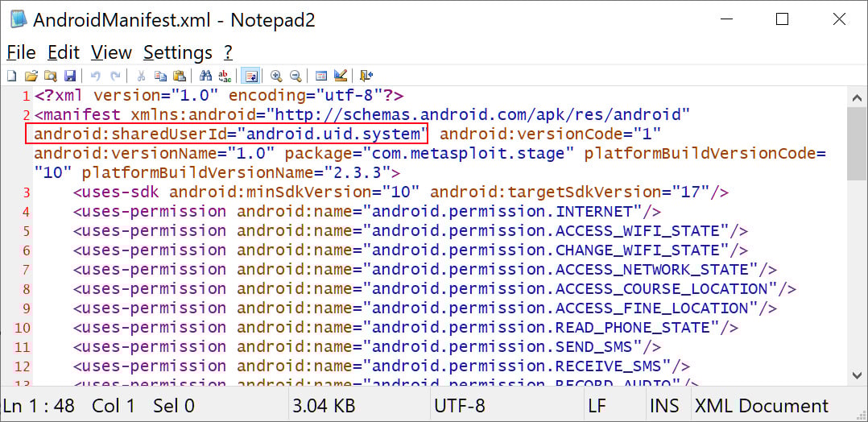Minimize the Notepad2 window
Image resolution: width=868 pixels, height=422 pixels.
pyautogui.click(x=725, y=19)
